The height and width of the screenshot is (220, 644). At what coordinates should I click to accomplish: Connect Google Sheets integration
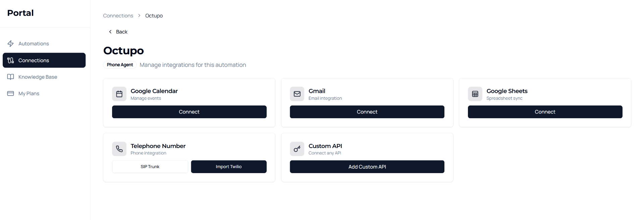click(545, 112)
